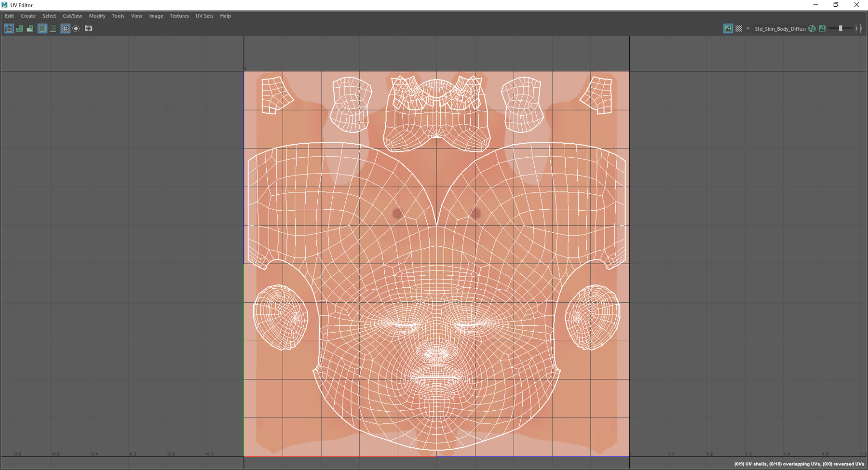Open the Modify menu
868x470 pixels.
coord(97,16)
